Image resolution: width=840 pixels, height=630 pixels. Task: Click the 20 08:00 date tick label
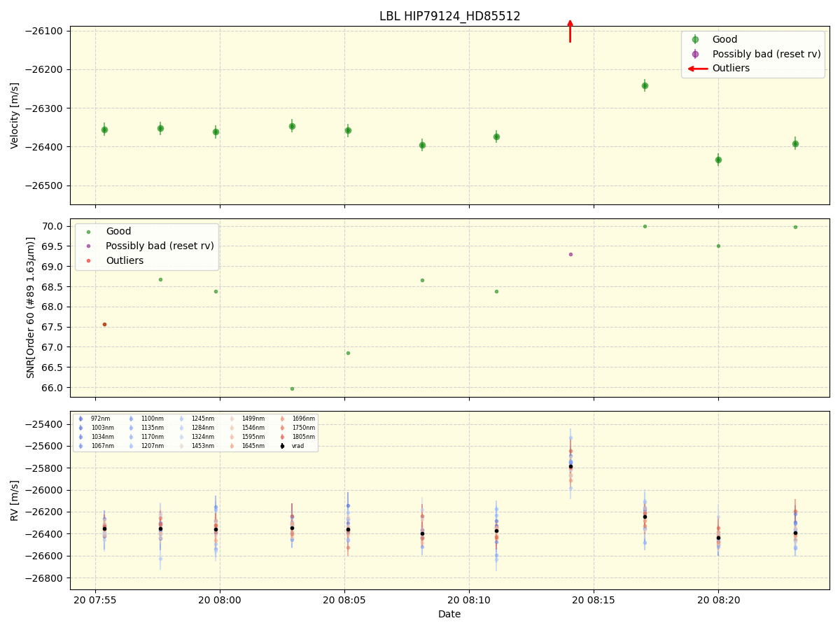pos(220,600)
